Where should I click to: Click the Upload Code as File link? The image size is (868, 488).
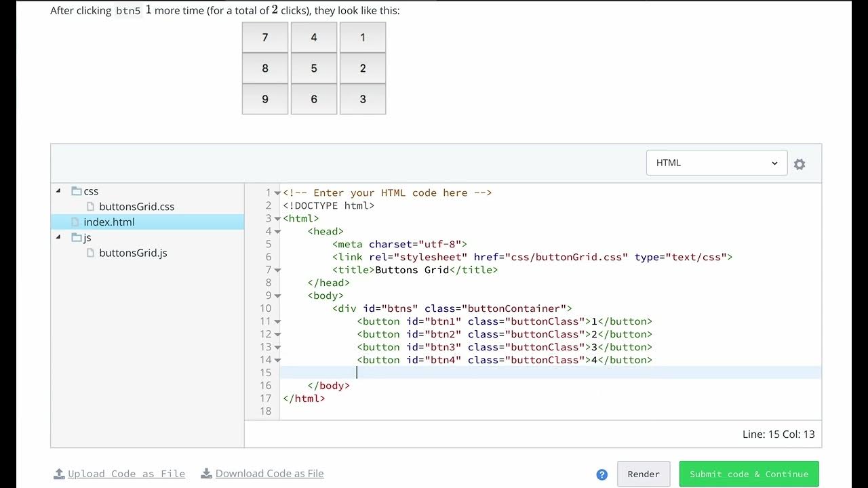pos(126,474)
